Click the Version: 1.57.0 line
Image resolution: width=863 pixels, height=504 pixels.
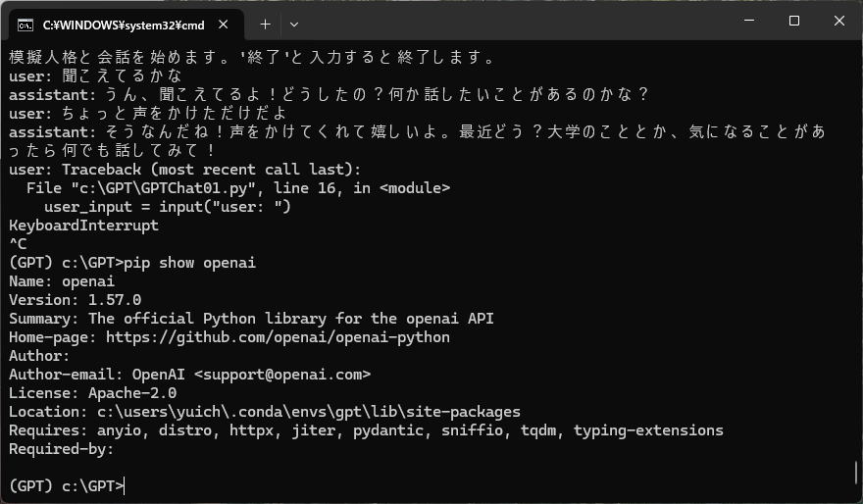pos(76,300)
